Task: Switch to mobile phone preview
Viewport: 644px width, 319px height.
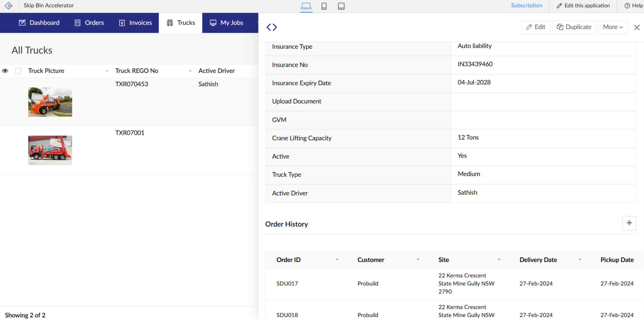Action: click(x=324, y=6)
